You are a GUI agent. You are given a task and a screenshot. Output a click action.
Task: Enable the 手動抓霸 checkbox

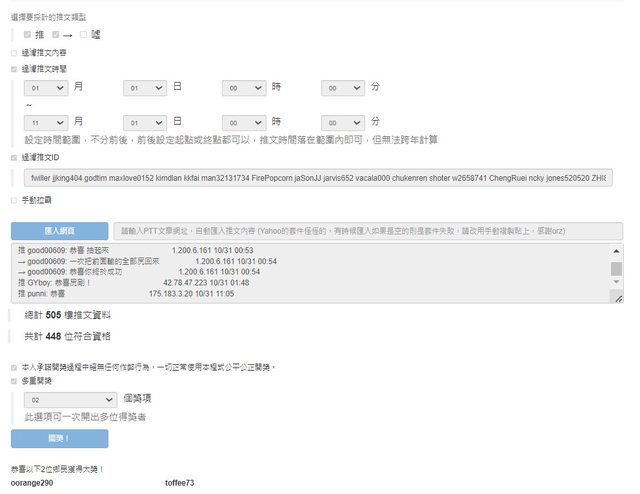(x=14, y=200)
